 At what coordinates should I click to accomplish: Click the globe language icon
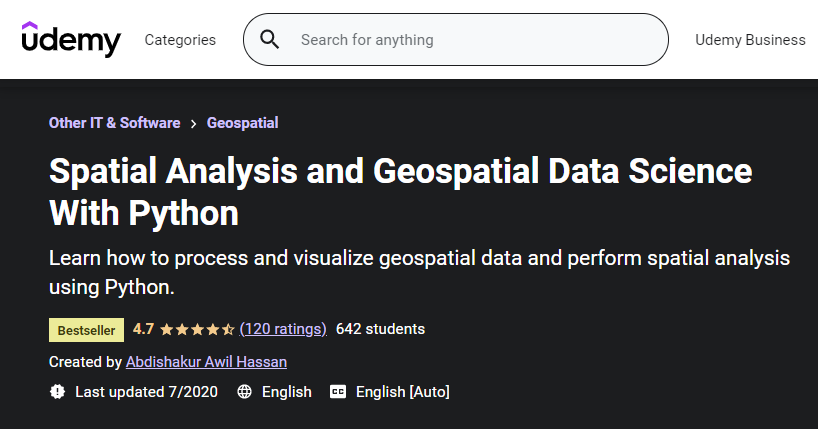244,391
